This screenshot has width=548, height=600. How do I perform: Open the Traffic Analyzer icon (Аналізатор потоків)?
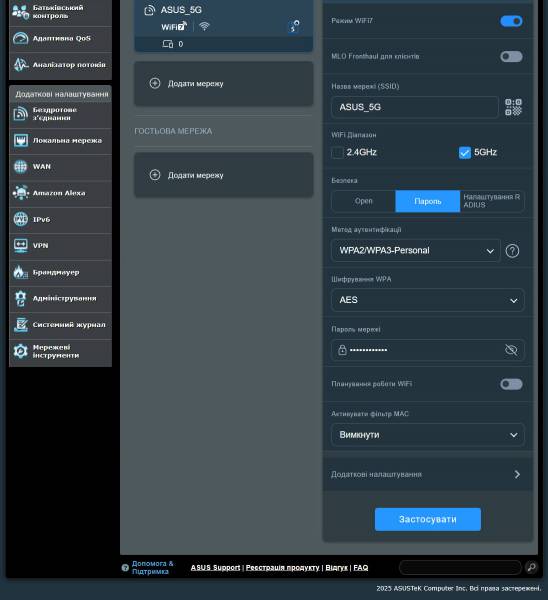(x=21, y=65)
